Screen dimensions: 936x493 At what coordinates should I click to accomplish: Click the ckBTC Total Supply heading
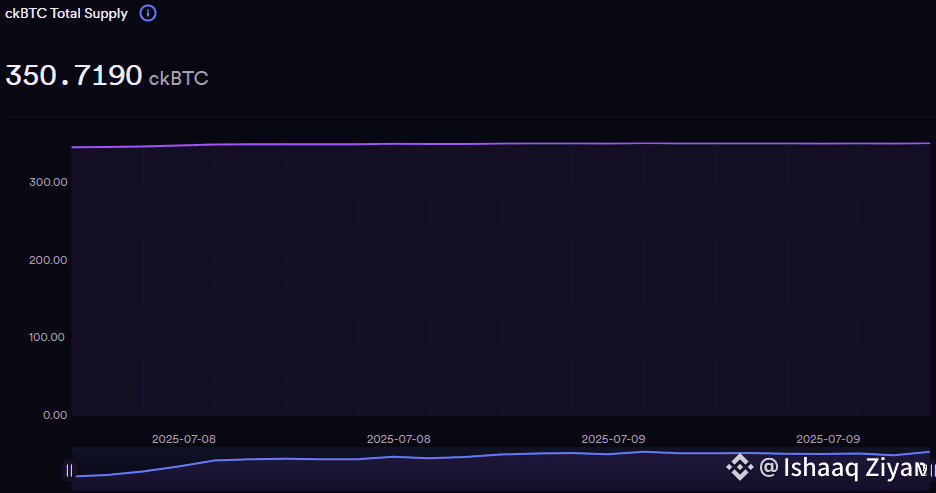coord(66,13)
